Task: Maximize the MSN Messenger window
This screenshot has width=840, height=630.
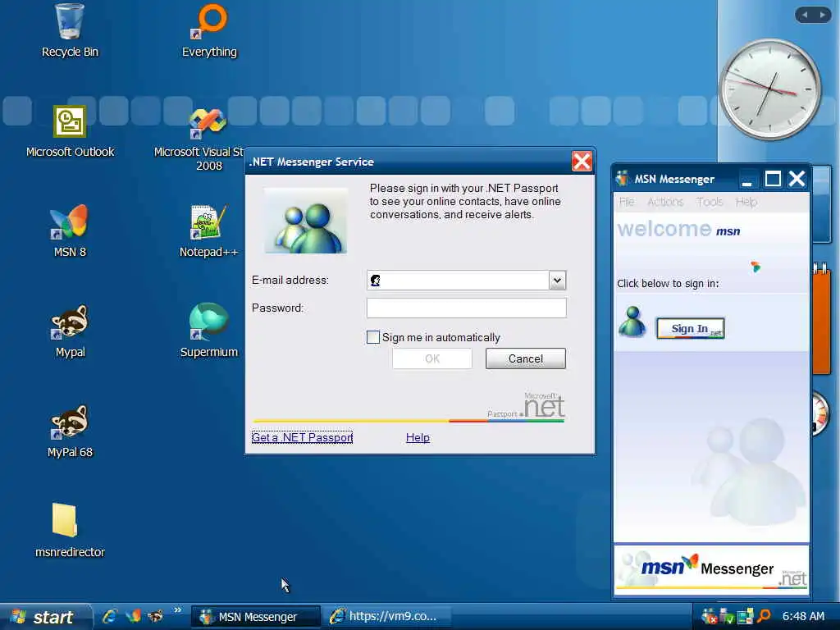Action: [x=773, y=179]
